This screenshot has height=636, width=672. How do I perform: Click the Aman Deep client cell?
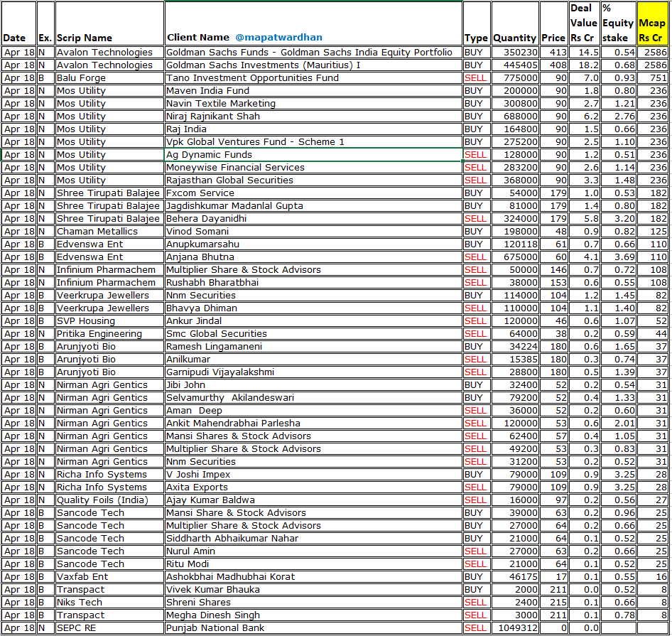(x=313, y=411)
